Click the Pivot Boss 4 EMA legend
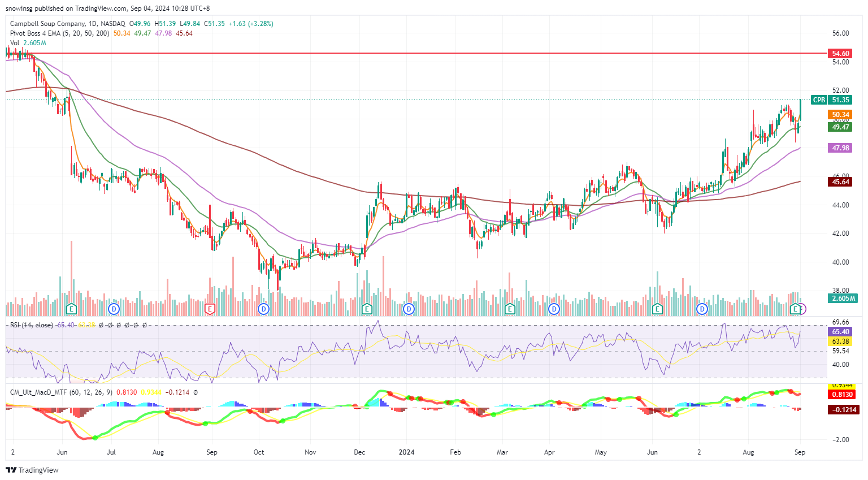The height and width of the screenshot is (480, 868). [x=59, y=33]
